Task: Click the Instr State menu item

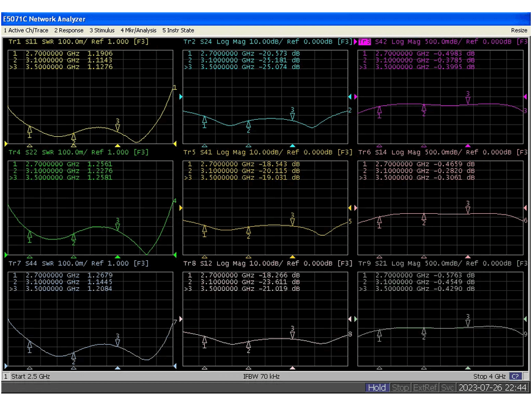Action: tap(178, 31)
